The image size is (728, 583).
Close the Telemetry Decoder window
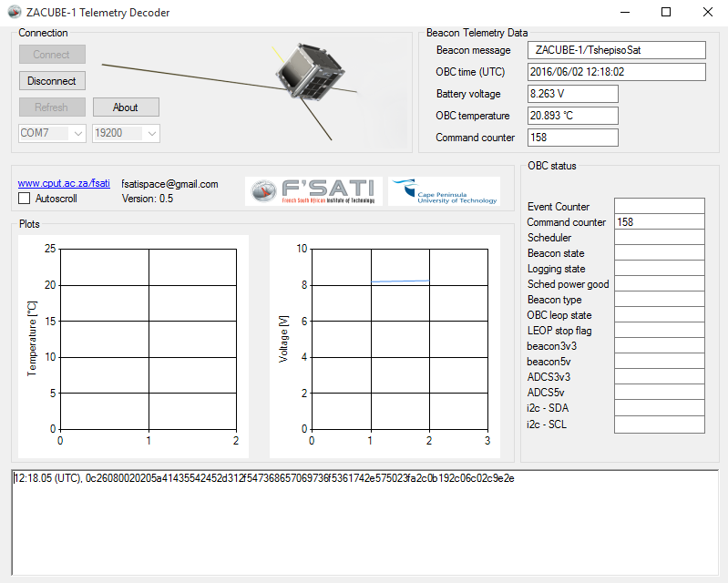click(708, 12)
